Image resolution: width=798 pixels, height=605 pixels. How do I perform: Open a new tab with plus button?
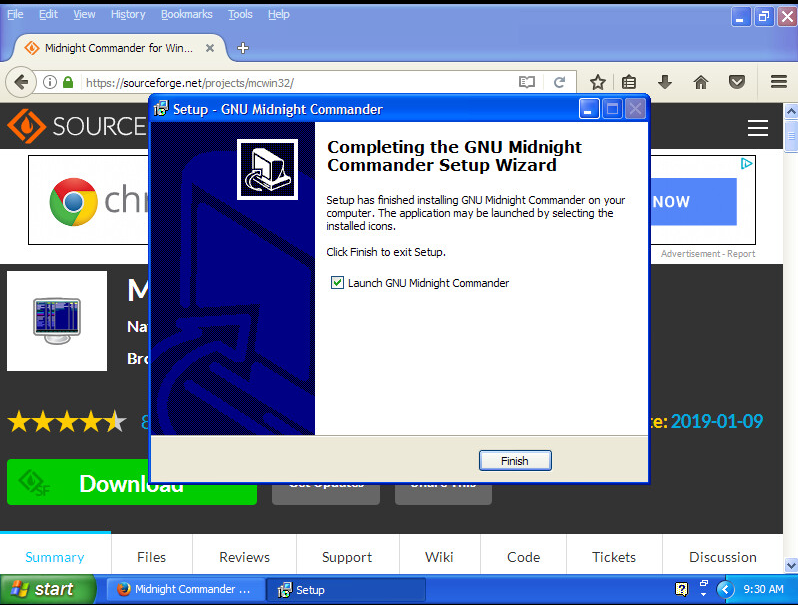(x=243, y=48)
